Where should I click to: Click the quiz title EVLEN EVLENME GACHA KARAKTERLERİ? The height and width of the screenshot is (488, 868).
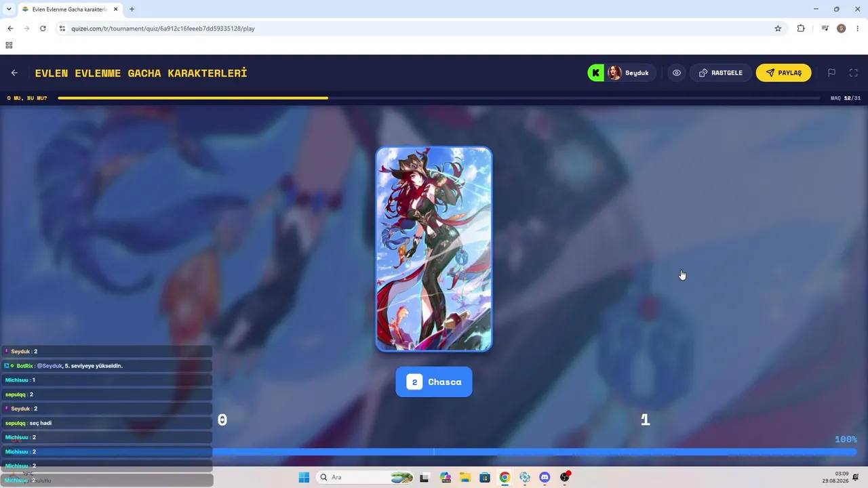click(x=141, y=73)
